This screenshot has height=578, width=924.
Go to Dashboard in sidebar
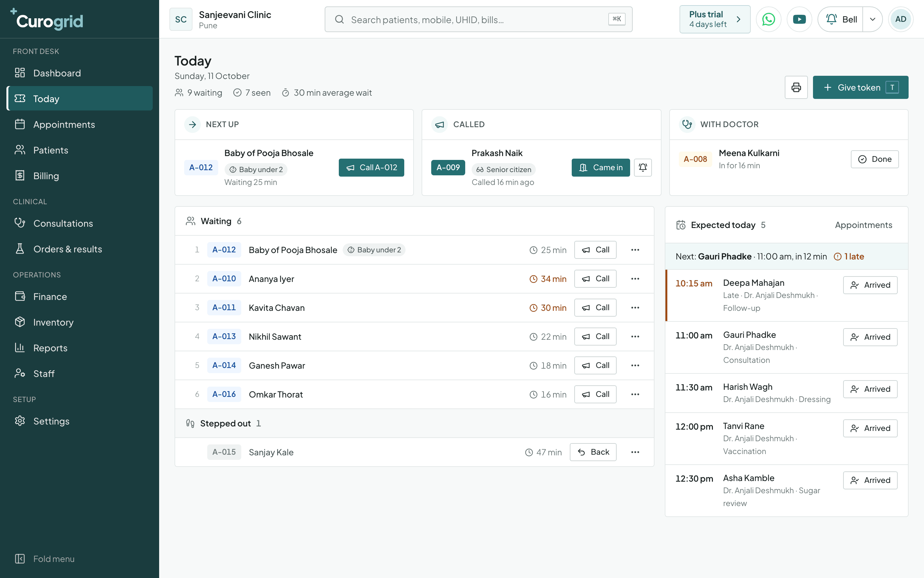[80, 73]
